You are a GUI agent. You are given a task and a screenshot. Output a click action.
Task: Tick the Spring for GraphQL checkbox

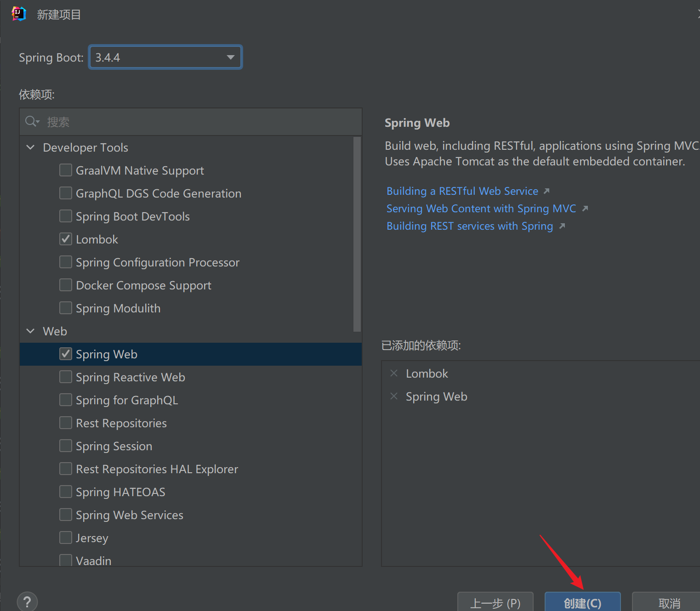point(66,400)
